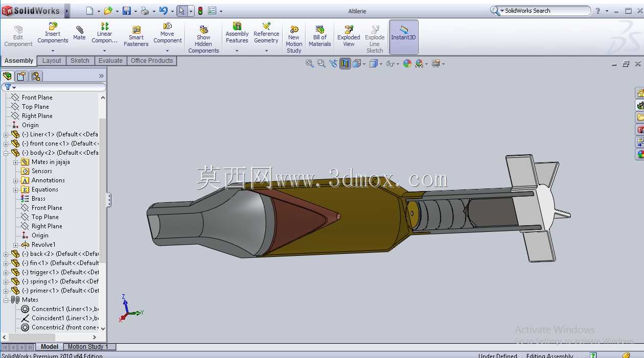This screenshot has width=644, height=358.
Task: Switch to the Layout tab
Action: [52, 61]
